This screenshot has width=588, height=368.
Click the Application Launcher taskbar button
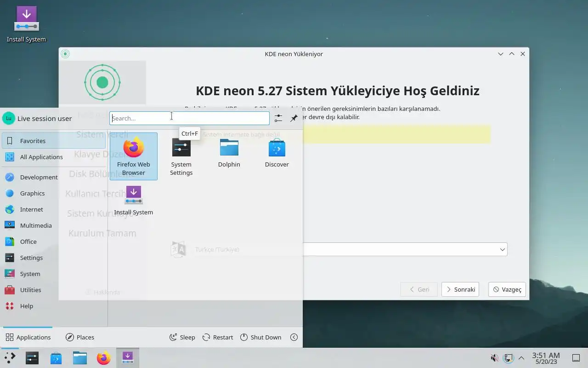click(x=9, y=358)
